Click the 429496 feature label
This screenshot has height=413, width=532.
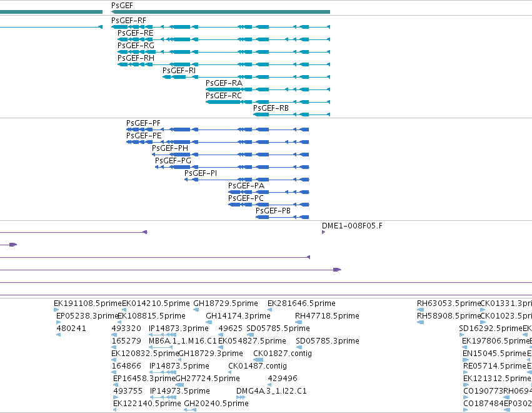click(x=283, y=379)
